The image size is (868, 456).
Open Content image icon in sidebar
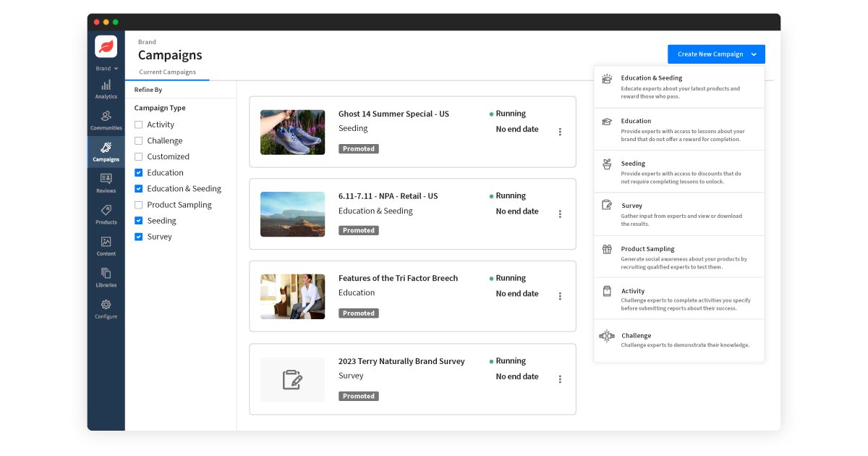106,241
